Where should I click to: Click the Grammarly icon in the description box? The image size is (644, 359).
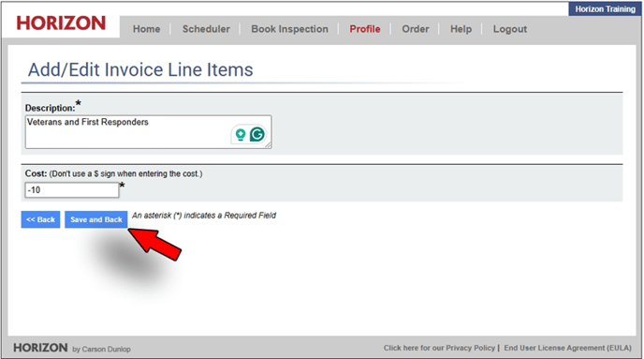pos(257,134)
